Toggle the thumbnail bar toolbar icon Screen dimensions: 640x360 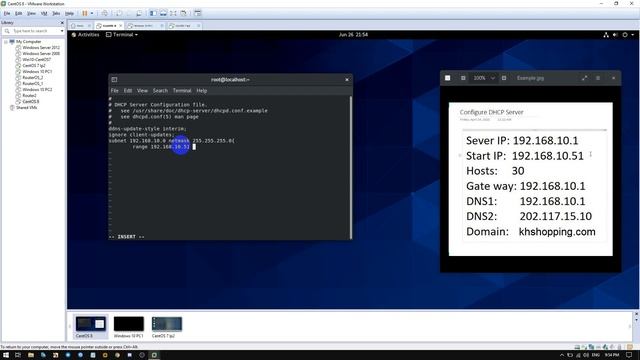pyautogui.click(x=163, y=13)
